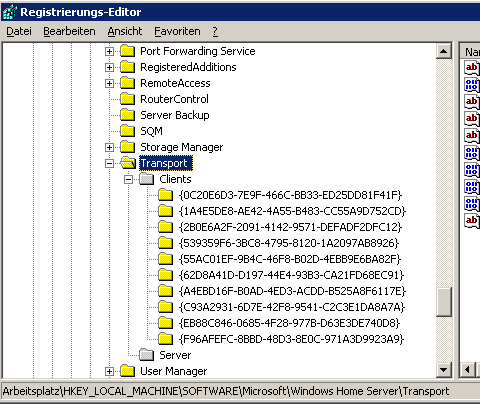
Task: Open the Ansicht menu
Action: tap(125, 31)
